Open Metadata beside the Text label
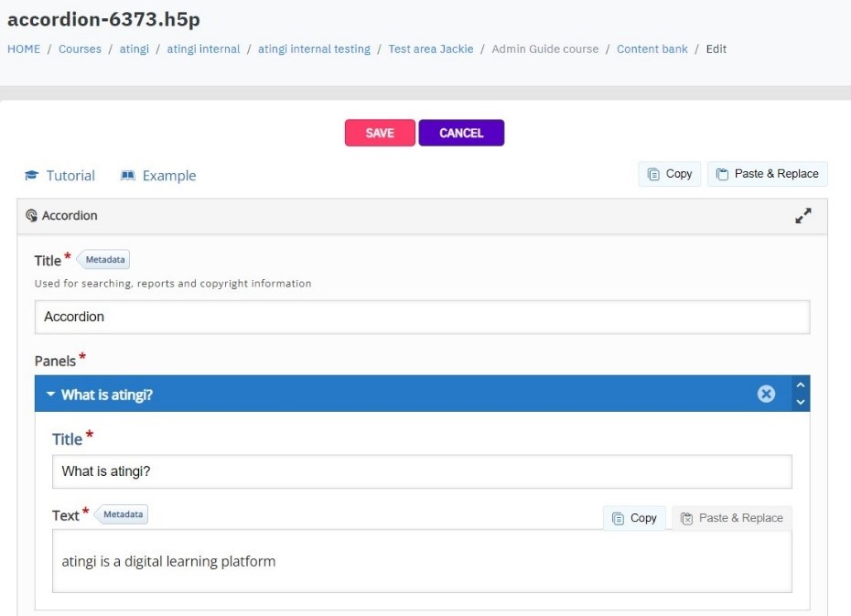The height and width of the screenshot is (616, 851). click(x=122, y=514)
